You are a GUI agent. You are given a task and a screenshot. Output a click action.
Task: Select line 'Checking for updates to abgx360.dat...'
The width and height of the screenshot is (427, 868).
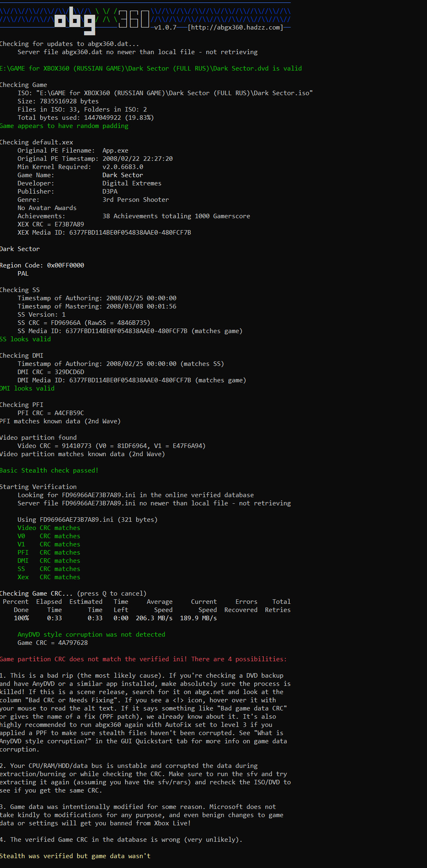[69, 44]
